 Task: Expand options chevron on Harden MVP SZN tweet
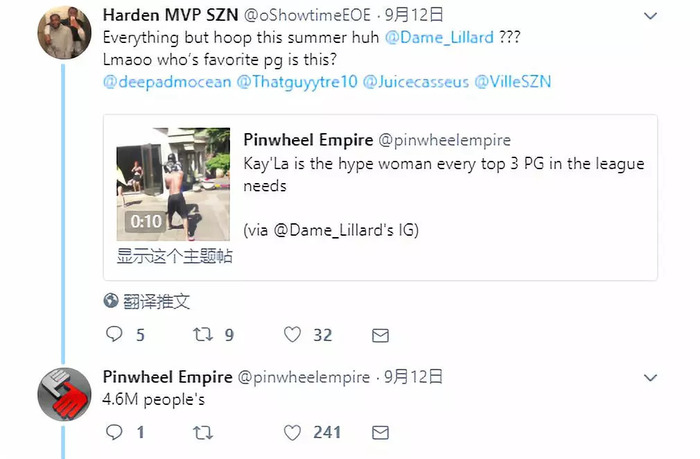click(650, 16)
